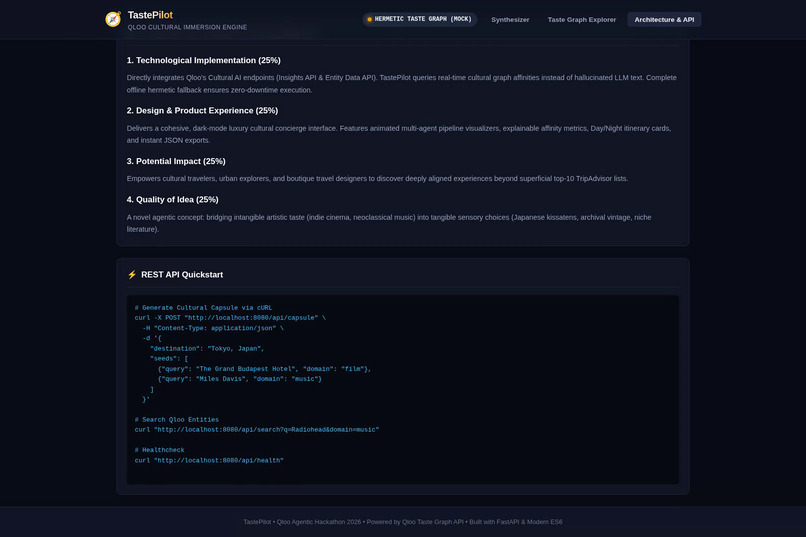The width and height of the screenshot is (806, 537).
Task: Click the Technological Implementation (25%) heading
Action: [x=204, y=60]
